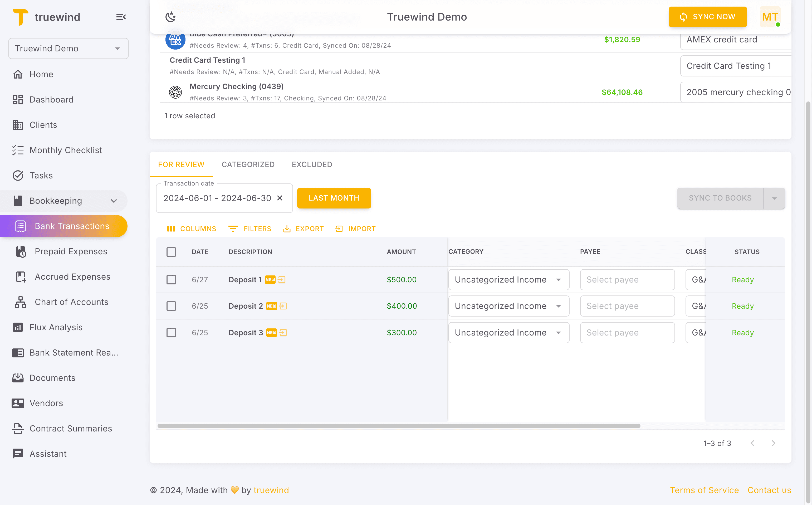Collapse the sidebar with the collapse icon

(x=121, y=17)
